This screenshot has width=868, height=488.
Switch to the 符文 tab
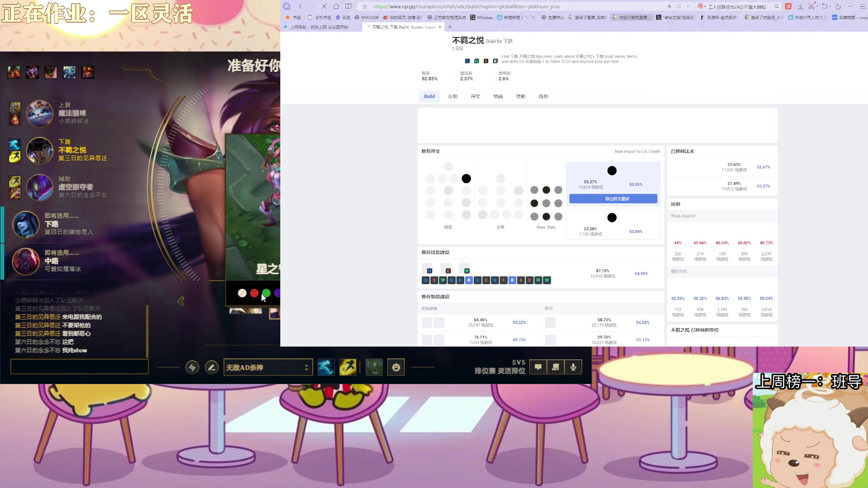point(475,96)
